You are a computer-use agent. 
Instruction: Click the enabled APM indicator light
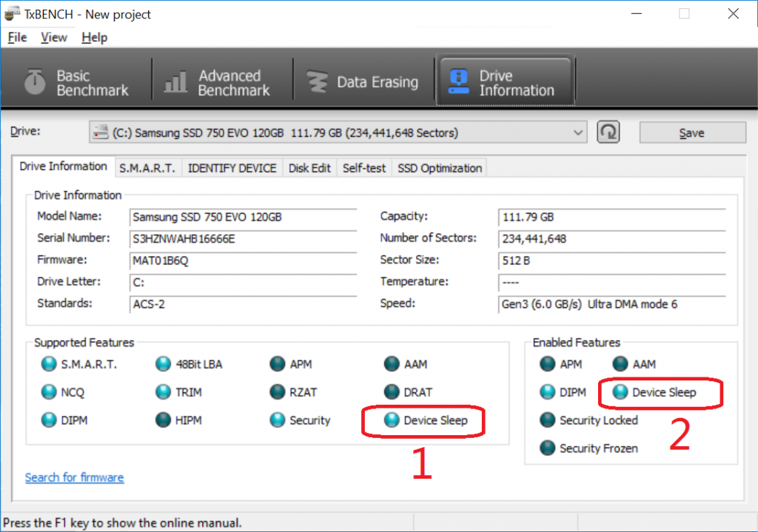coord(547,364)
